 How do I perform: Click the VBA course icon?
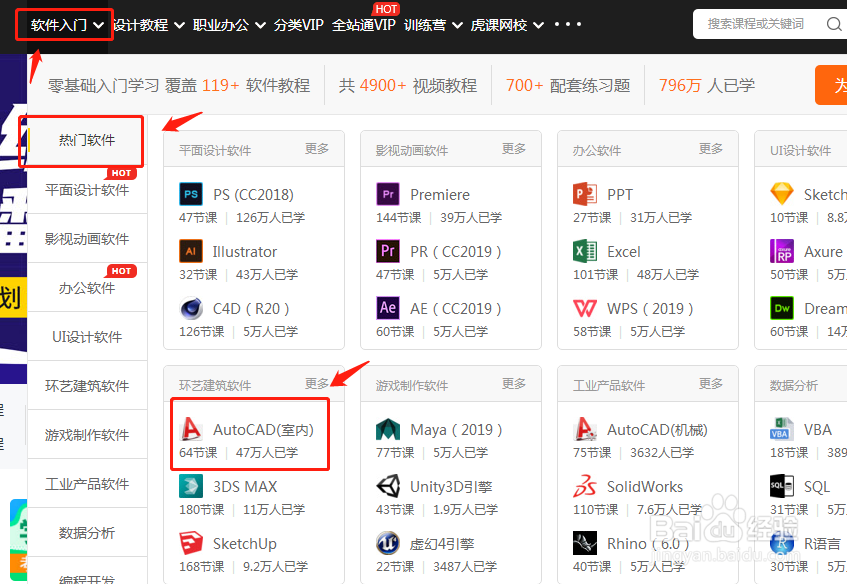click(x=782, y=429)
